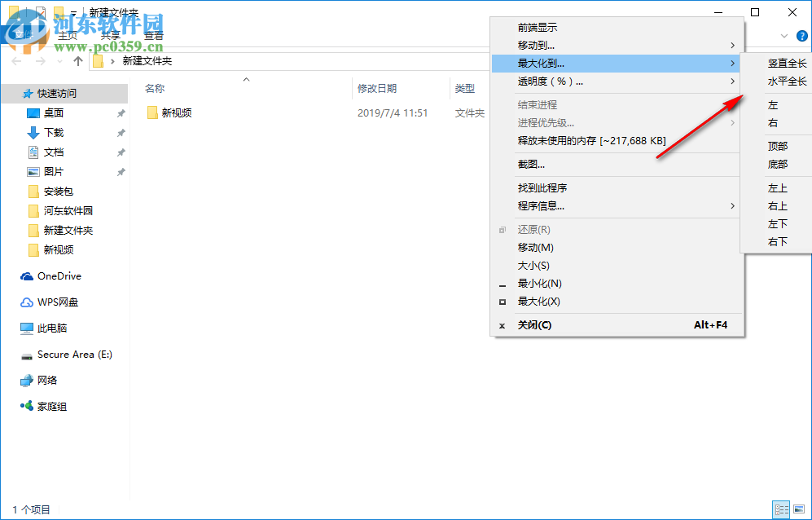Unpin 下载 from Quick Access
Viewport: 812px width, 520px height.
click(119, 133)
